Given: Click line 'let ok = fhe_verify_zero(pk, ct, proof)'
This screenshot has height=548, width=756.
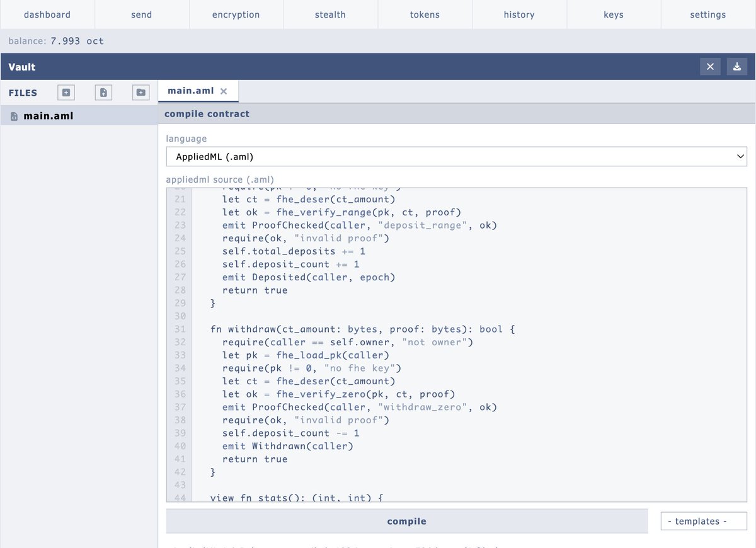Looking at the screenshot, I should (339, 394).
